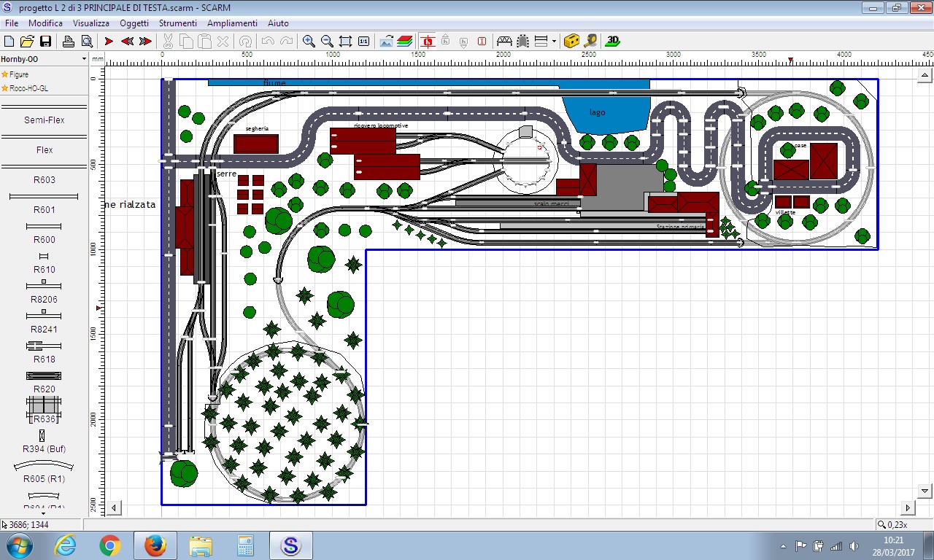The width and height of the screenshot is (934, 560).
Task: Click the Paste clipboard icon
Action: pos(204,42)
